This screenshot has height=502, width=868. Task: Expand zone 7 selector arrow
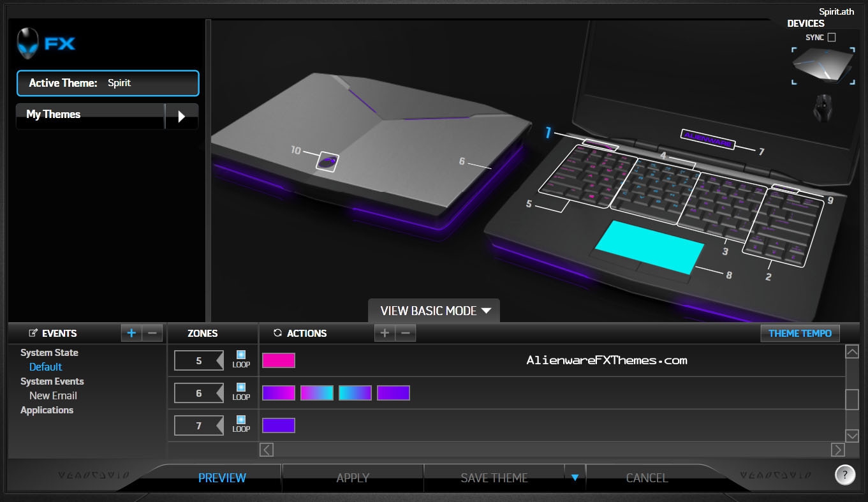(220, 425)
